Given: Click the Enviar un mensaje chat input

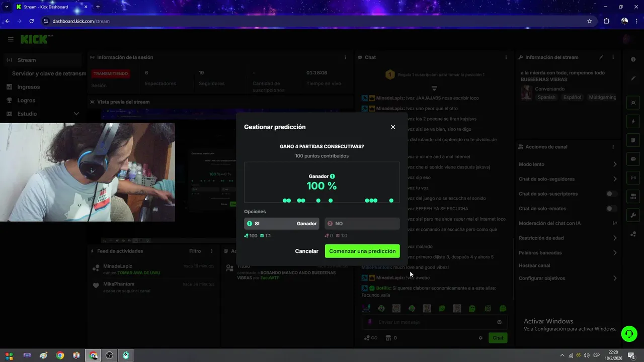Looking at the screenshot, I should pyautogui.click(x=434, y=322).
